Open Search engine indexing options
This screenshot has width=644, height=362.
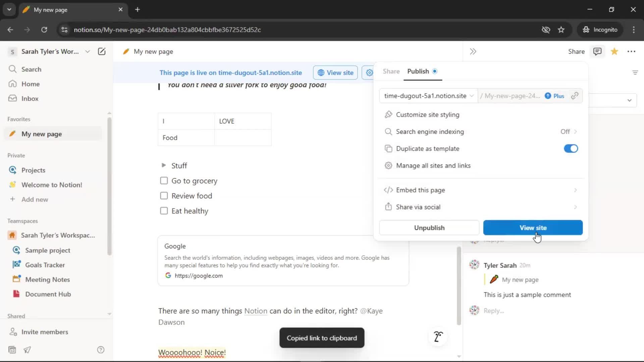point(481,132)
